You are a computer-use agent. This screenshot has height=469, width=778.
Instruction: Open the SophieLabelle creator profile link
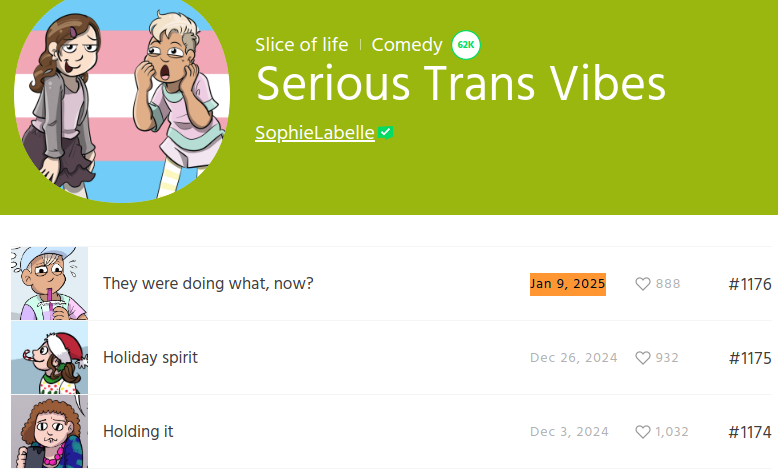(x=315, y=133)
